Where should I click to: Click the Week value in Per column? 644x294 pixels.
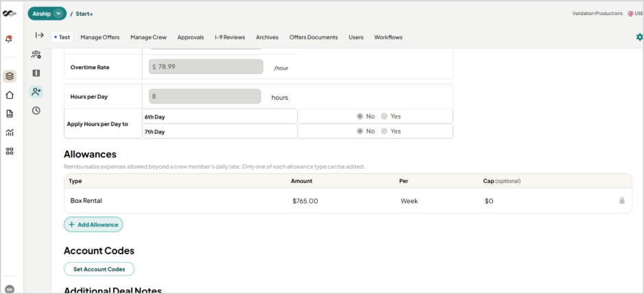(x=409, y=201)
